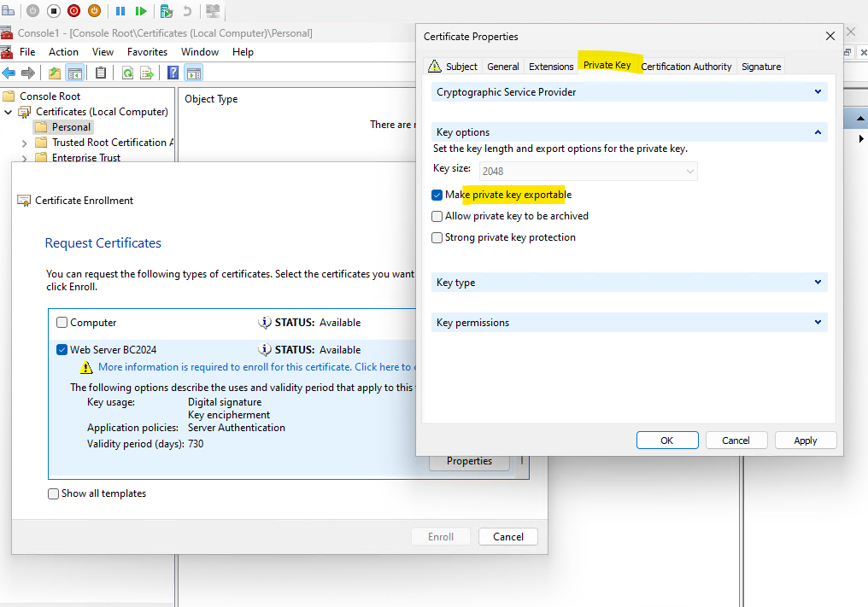Click the warning icon on the Subject tab
Screen dimensions: 868x607
435,66
